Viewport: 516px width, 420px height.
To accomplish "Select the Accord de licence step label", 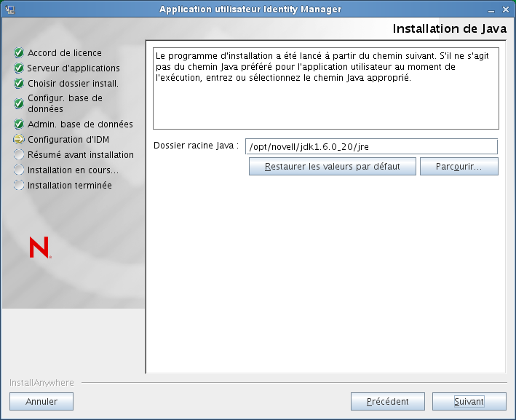I will [65, 52].
